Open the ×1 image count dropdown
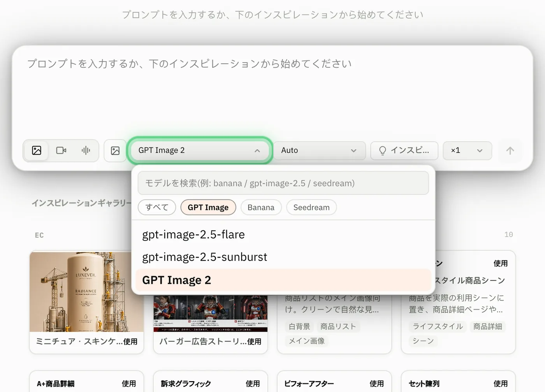The image size is (545, 392). point(467,150)
